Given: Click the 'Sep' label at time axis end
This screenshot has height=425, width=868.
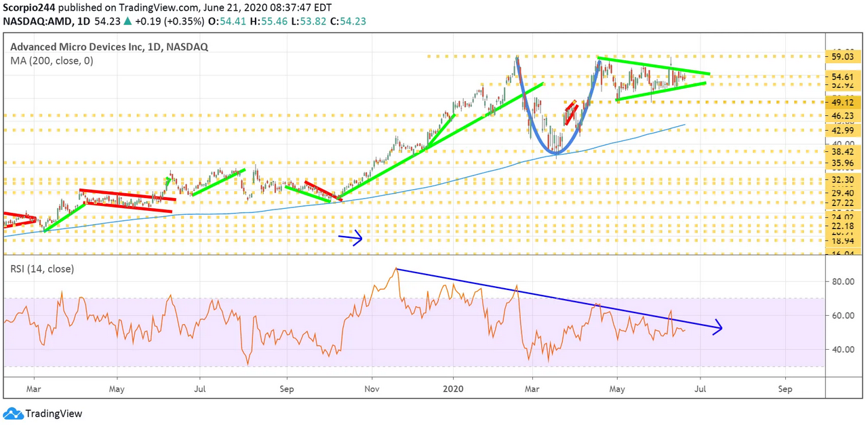Looking at the screenshot, I should click(785, 390).
